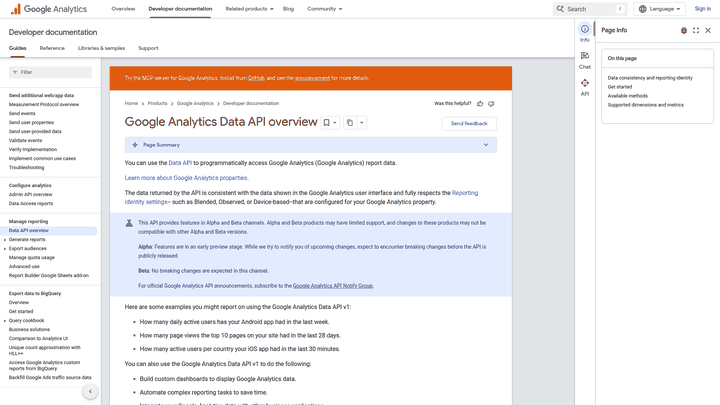The height and width of the screenshot is (405, 720).
Task: Jump to Data consistency and reporting identity
Action: [650, 78]
